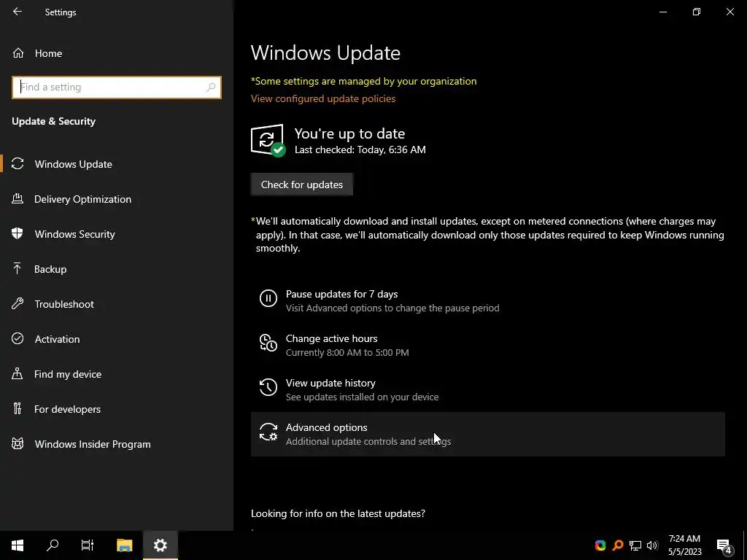Click the Delivery Optimization icon
The height and width of the screenshot is (560, 747).
[18, 198]
